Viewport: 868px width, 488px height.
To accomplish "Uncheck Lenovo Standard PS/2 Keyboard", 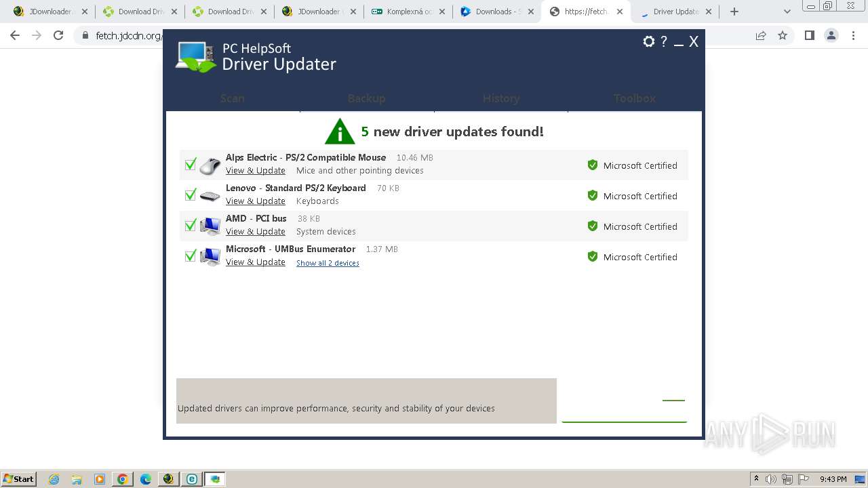I will coord(191,195).
